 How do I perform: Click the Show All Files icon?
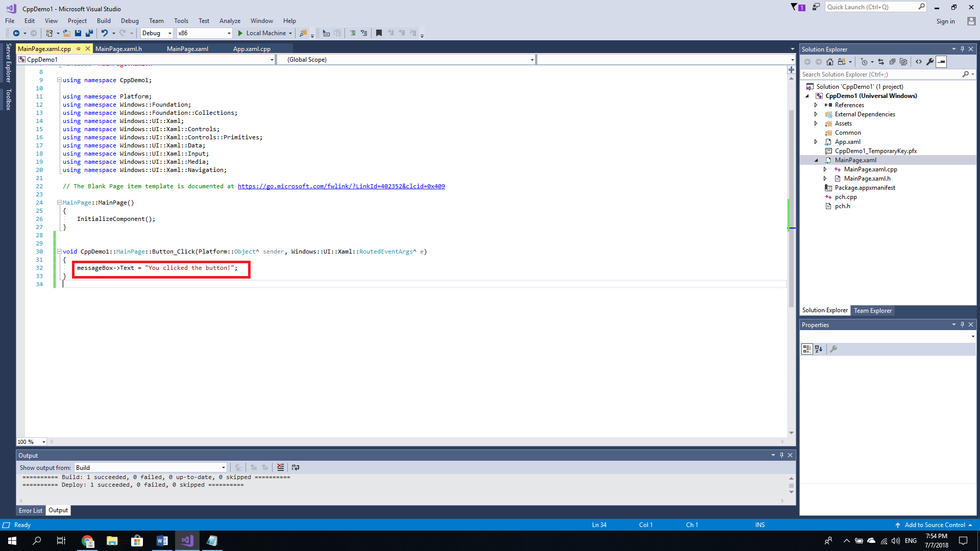tap(903, 62)
